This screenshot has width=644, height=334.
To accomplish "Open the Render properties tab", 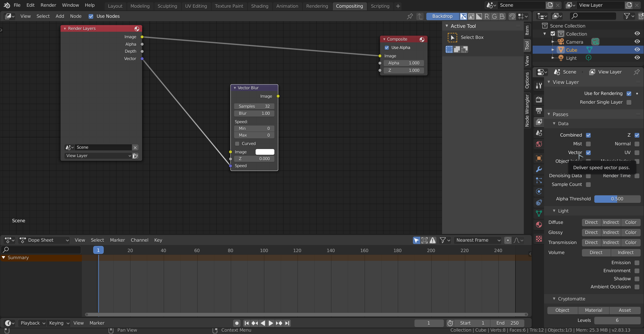I will click(539, 99).
